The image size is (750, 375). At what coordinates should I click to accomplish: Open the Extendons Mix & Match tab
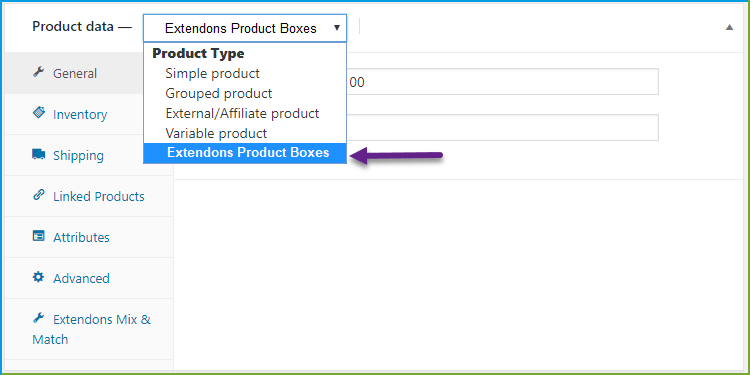click(89, 329)
